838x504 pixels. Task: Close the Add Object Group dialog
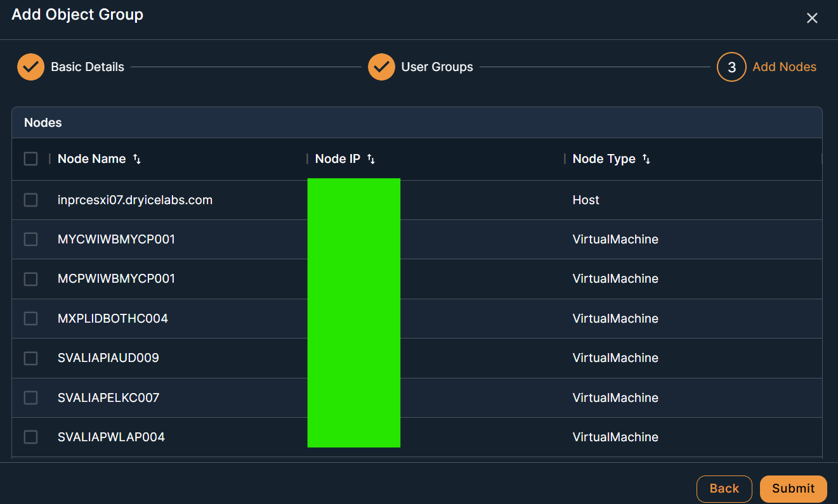click(x=812, y=18)
